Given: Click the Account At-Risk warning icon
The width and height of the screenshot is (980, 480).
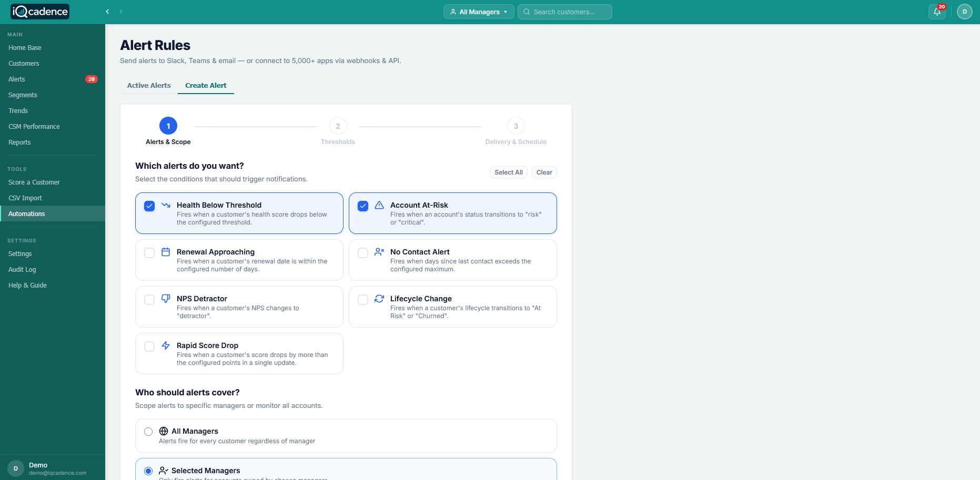Looking at the screenshot, I should pyautogui.click(x=379, y=206).
